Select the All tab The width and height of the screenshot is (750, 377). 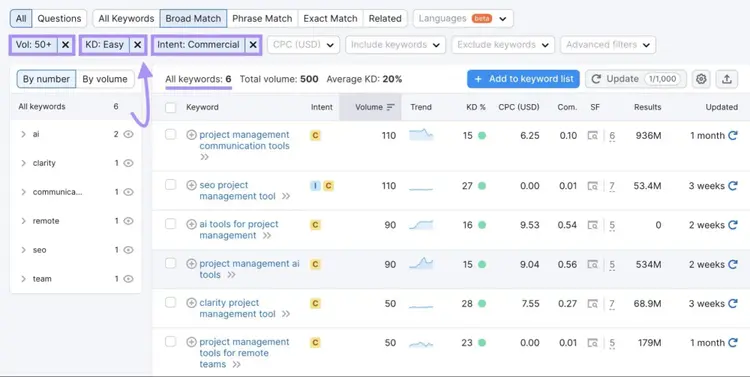tap(21, 19)
